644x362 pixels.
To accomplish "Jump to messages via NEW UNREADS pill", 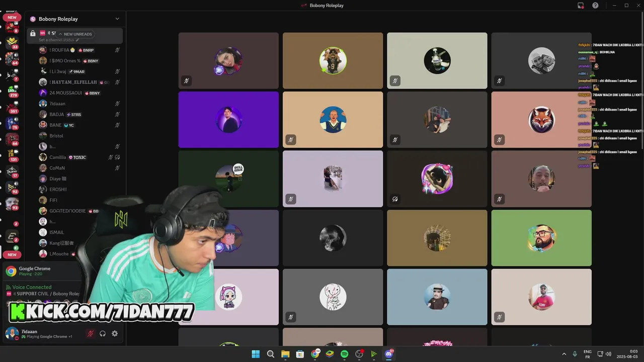I will click(x=75, y=34).
